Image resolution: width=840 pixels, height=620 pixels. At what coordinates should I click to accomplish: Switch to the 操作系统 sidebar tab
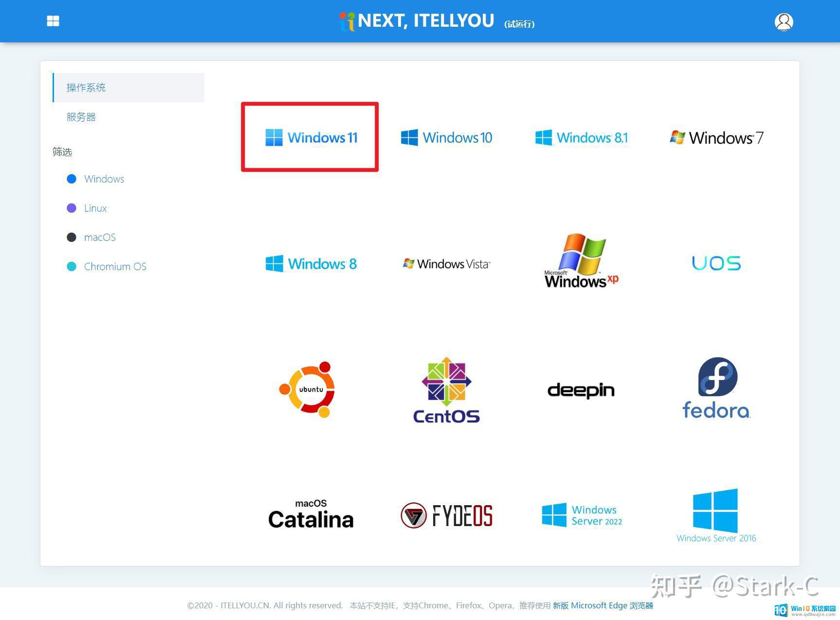pos(128,88)
